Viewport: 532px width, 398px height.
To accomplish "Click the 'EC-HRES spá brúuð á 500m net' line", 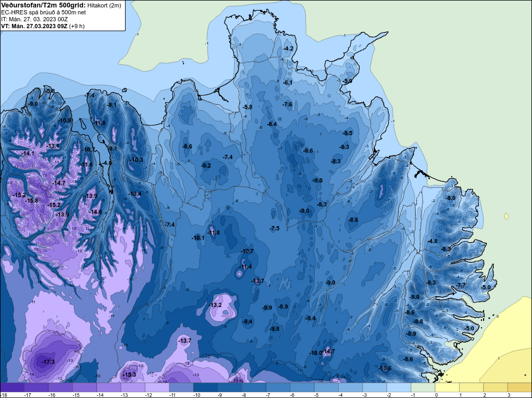I will pyautogui.click(x=44, y=13).
